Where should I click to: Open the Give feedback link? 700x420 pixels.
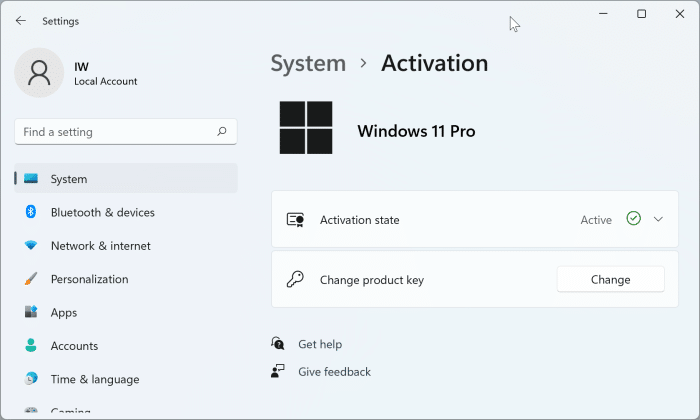pyautogui.click(x=334, y=372)
